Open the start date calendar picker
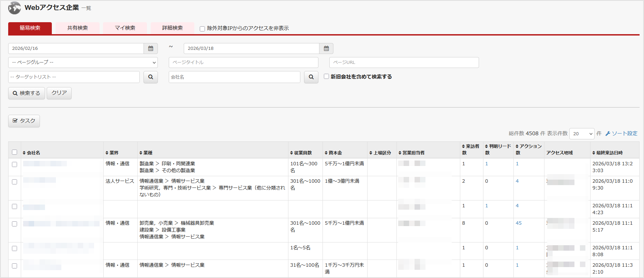The image size is (644, 278). click(151, 48)
